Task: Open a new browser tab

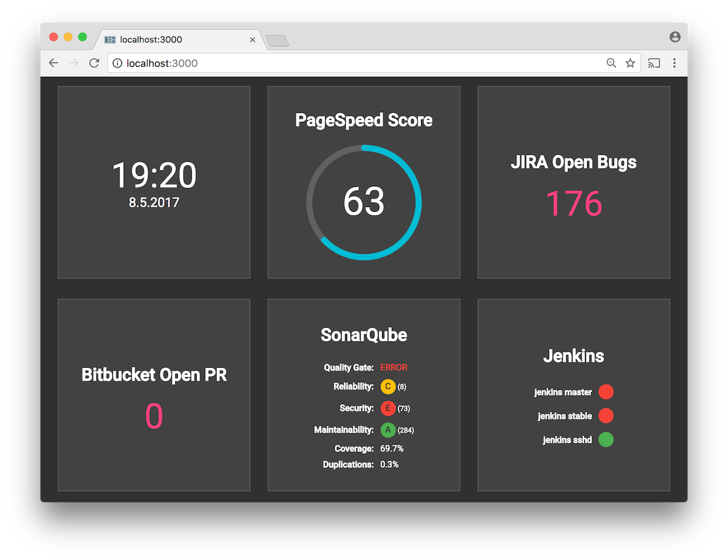Action: [x=277, y=39]
